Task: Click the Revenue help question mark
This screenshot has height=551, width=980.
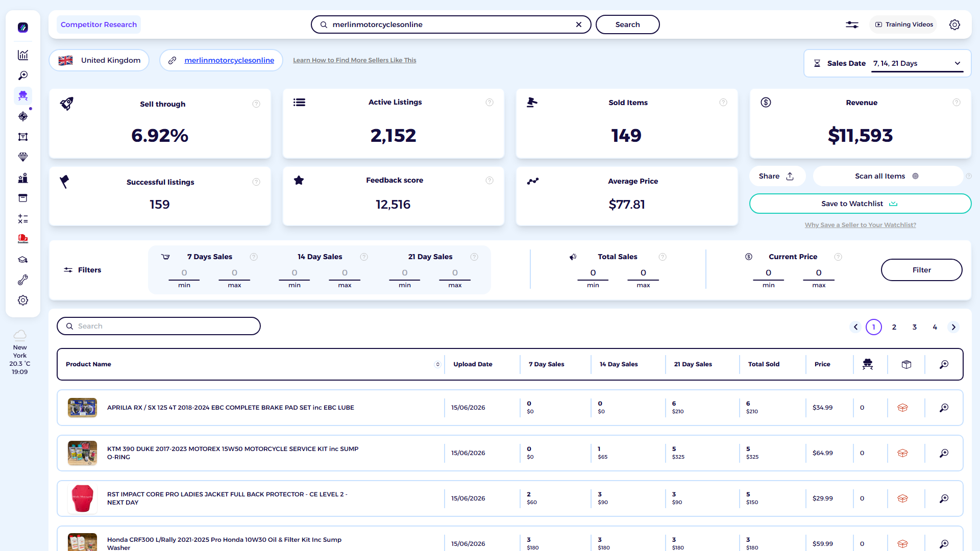Action: tap(957, 103)
